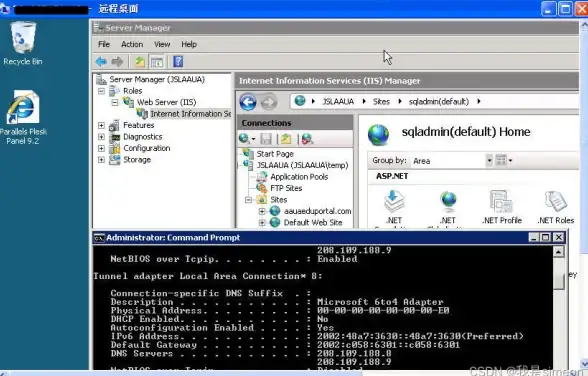Viewport: 588px width, 376px height.
Task: Open the Recycle Bin desktop icon
Action: (23, 43)
